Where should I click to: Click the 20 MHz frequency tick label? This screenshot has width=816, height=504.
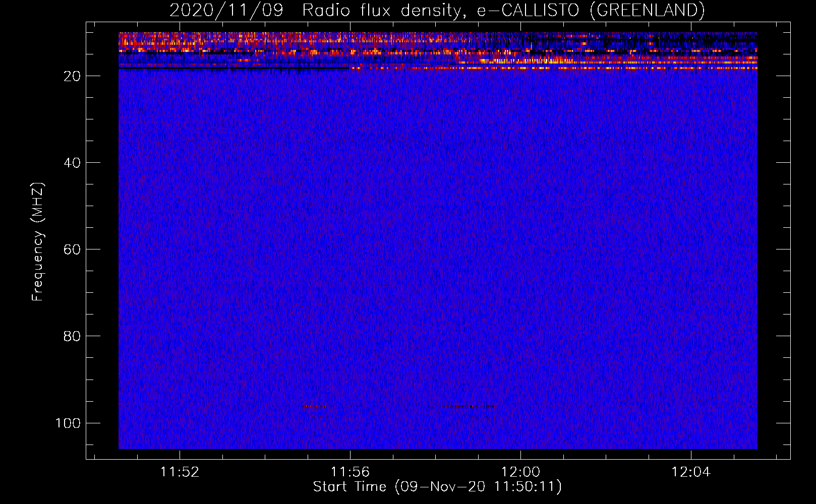coord(72,76)
